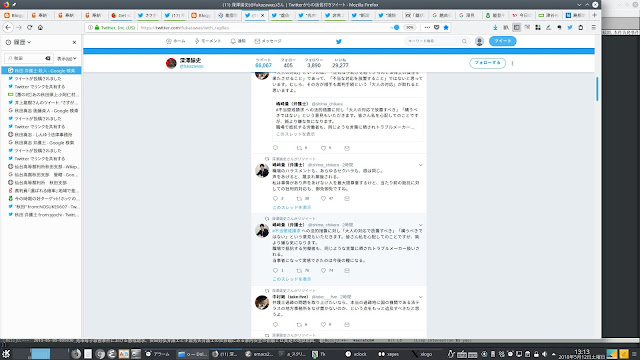Toggle the bookmark star for this page
Screen dimensions: 640x360
pyautogui.click(x=446, y=27)
